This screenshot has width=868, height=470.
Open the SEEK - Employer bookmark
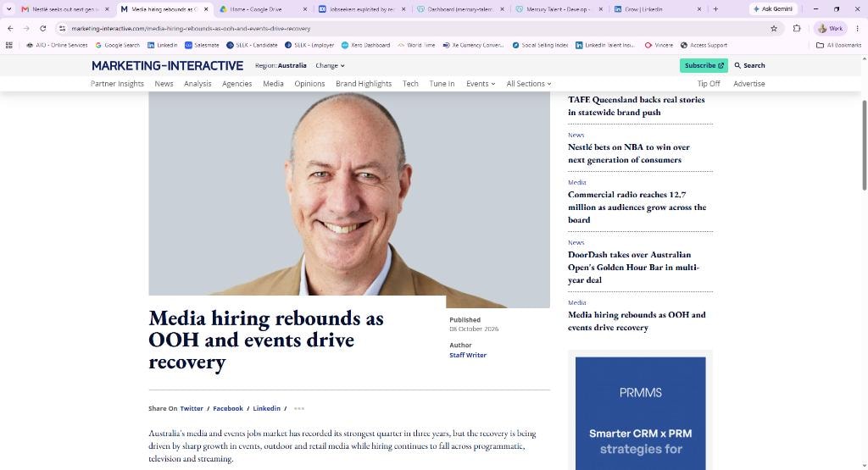coord(309,46)
